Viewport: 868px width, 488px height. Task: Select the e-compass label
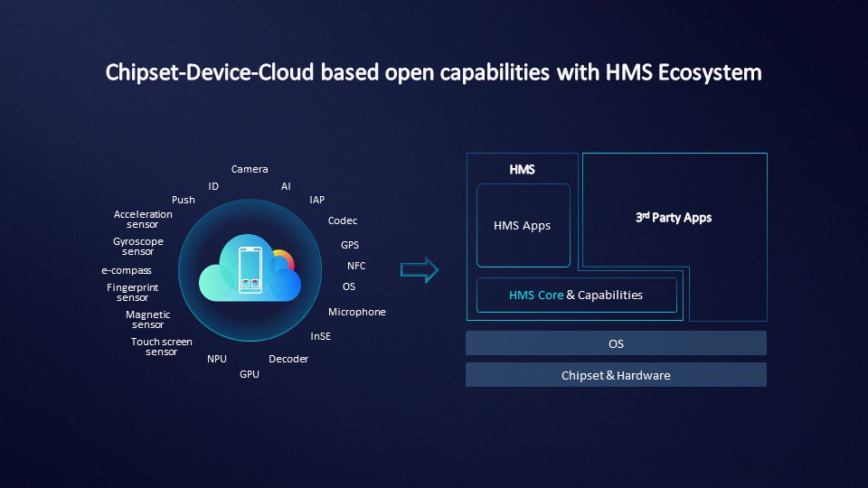click(127, 270)
